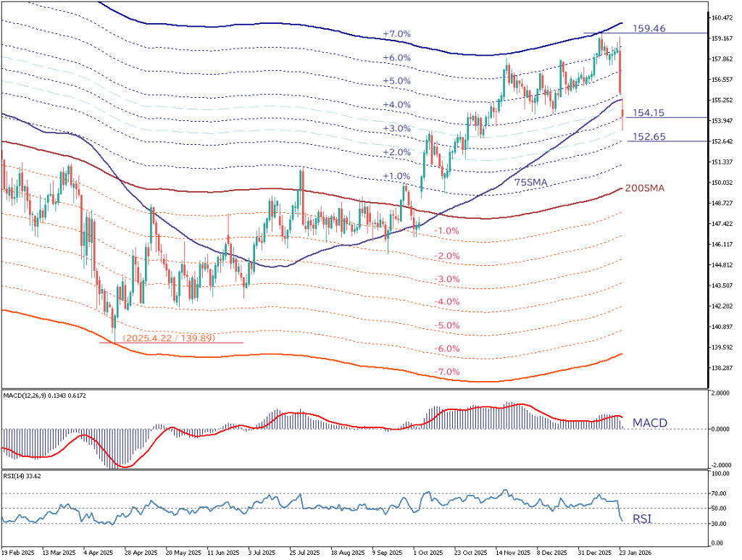Viewport: 742px width, 560px height.
Task: Select the 154.15 horizontal level label
Action: click(x=649, y=113)
